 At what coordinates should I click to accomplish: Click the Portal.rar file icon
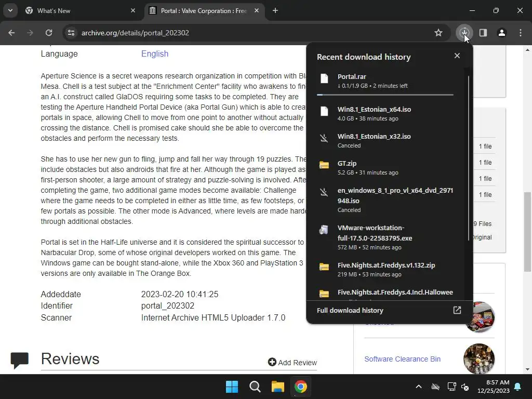(324, 78)
